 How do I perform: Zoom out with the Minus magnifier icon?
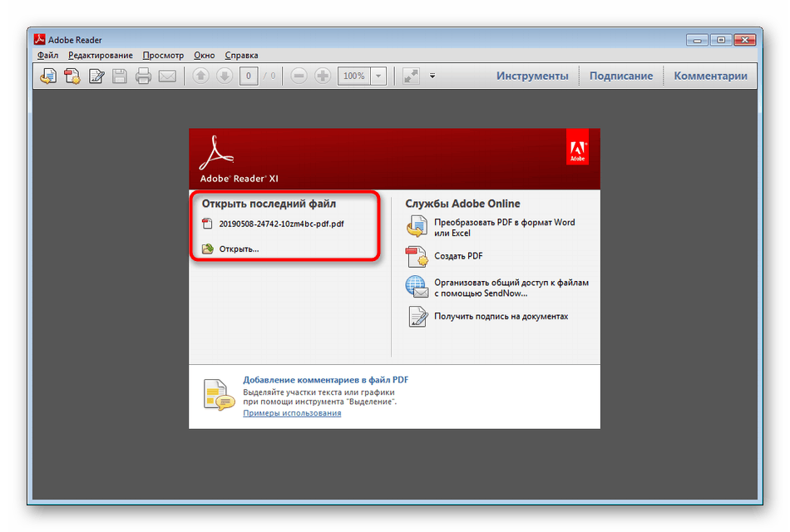tap(298, 76)
